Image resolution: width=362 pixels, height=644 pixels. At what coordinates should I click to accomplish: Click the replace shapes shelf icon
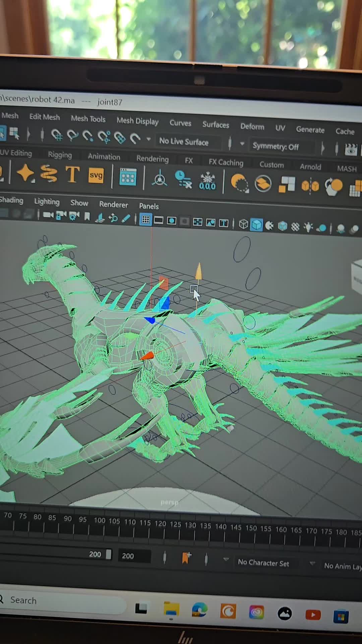(334, 187)
